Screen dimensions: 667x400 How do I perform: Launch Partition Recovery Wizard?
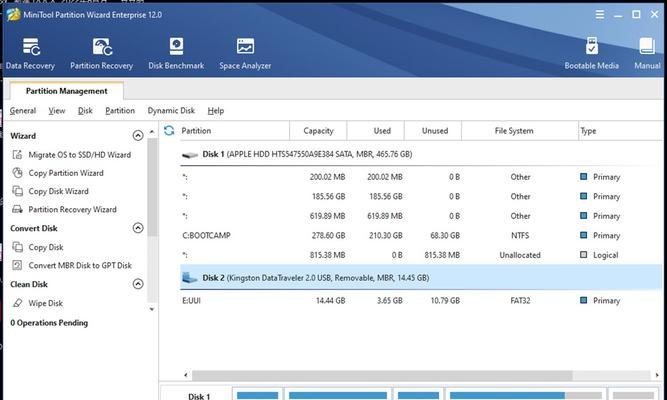coord(72,209)
